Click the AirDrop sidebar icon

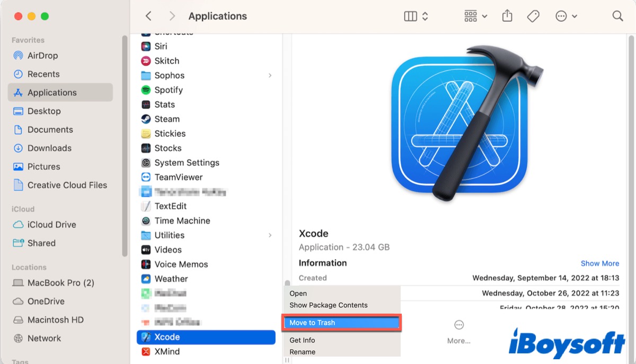coord(19,56)
